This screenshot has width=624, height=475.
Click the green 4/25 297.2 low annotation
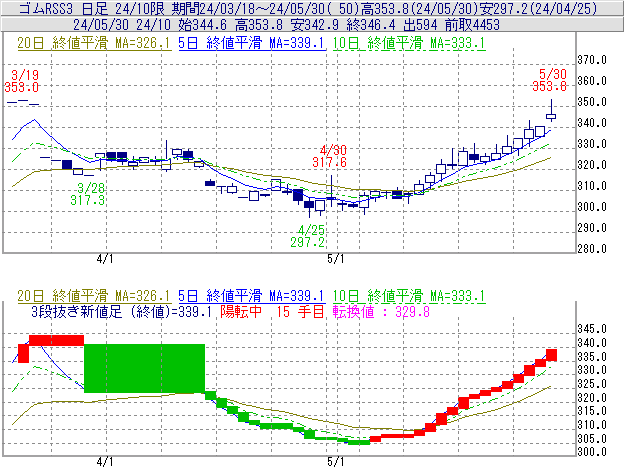coord(308,236)
